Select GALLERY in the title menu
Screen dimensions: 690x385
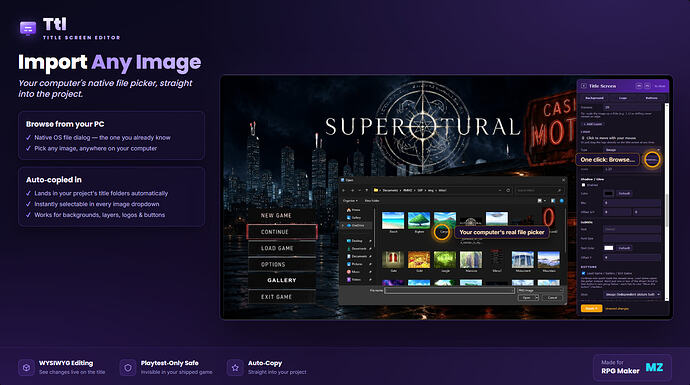pos(282,280)
